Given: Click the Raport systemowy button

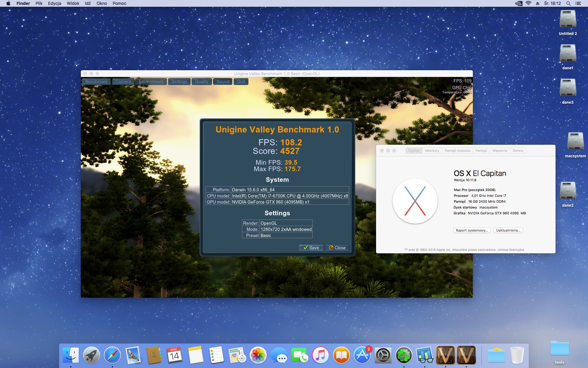Looking at the screenshot, I should click(472, 230).
